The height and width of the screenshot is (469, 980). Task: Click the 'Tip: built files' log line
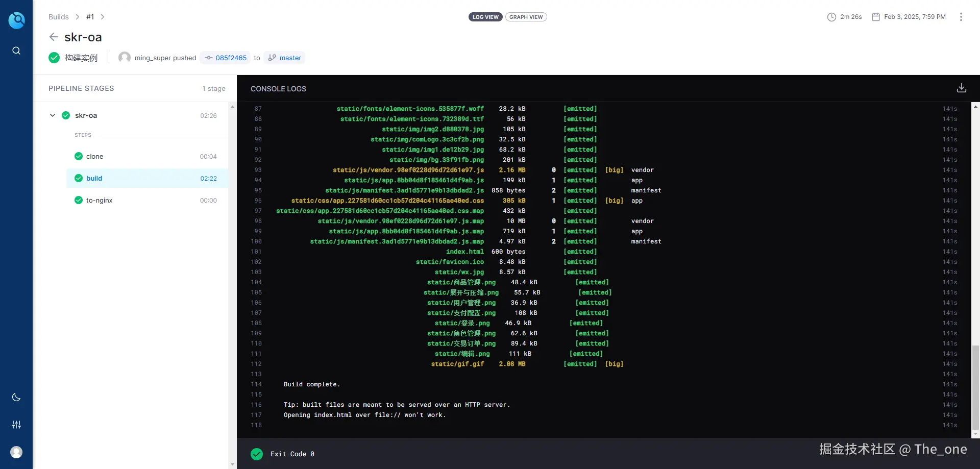(397, 405)
